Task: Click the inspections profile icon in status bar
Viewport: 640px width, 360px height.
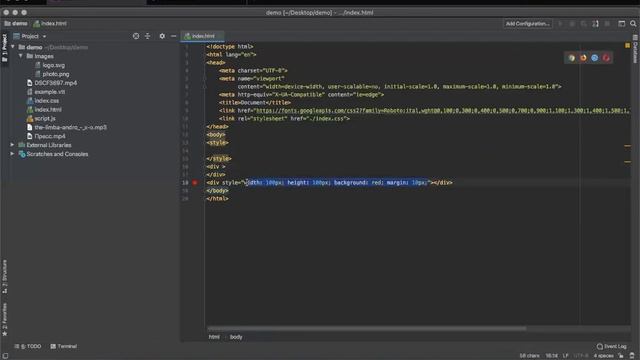Action: coord(632,356)
